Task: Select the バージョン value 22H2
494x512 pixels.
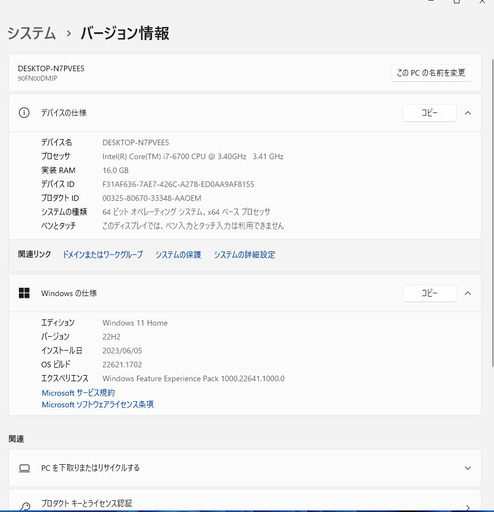Action: click(111, 337)
